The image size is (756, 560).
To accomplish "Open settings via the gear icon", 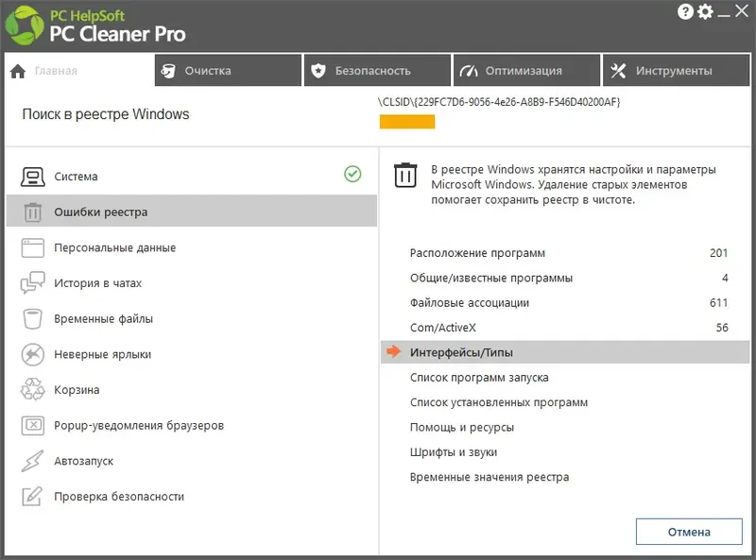I will (705, 11).
